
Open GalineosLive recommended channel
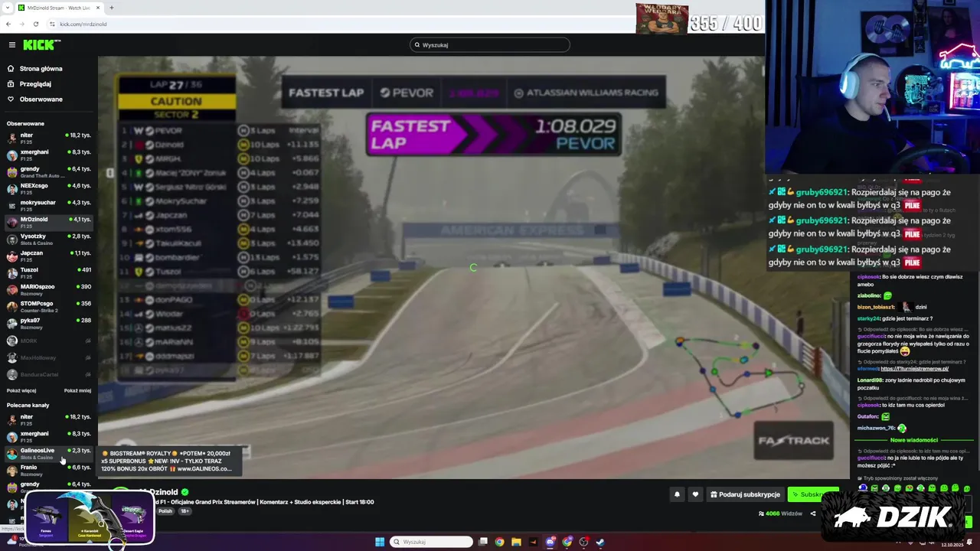coord(49,454)
